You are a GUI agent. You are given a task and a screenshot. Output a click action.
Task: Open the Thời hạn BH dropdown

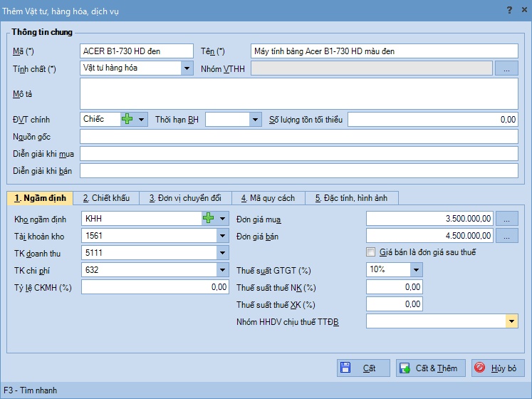[255, 120]
